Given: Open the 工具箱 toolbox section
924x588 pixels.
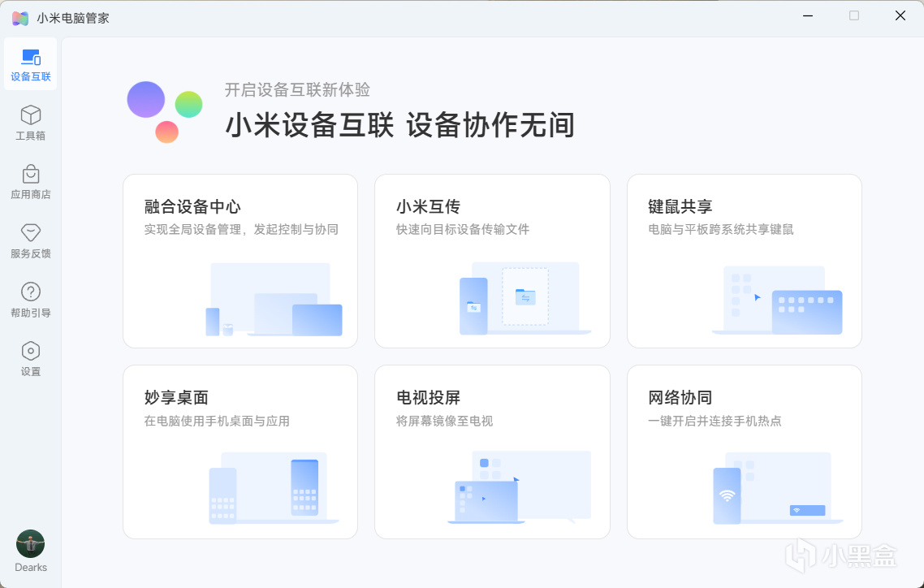Looking at the screenshot, I should pyautogui.click(x=31, y=123).
